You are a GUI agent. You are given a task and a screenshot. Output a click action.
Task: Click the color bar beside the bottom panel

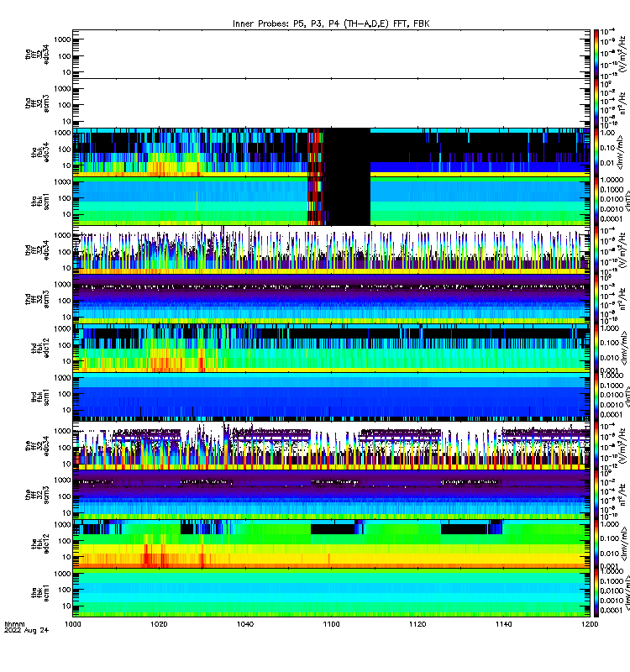pos(596,593)
